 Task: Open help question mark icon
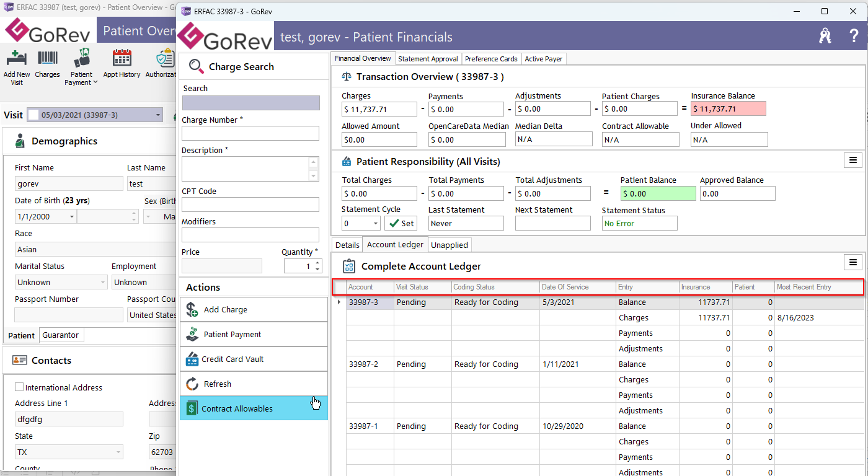tap(854, 36)
